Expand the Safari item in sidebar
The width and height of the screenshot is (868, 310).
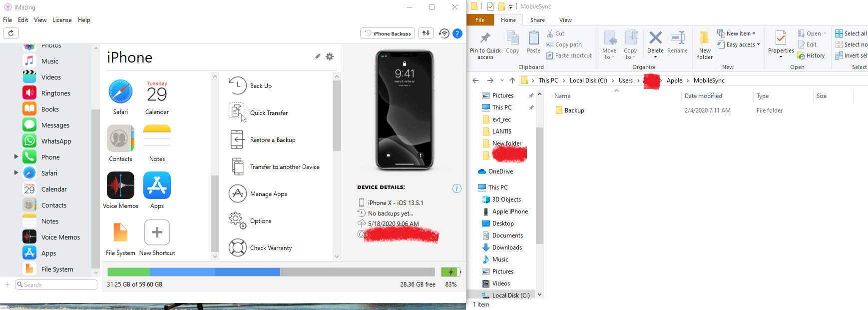(x=16, y=173)
